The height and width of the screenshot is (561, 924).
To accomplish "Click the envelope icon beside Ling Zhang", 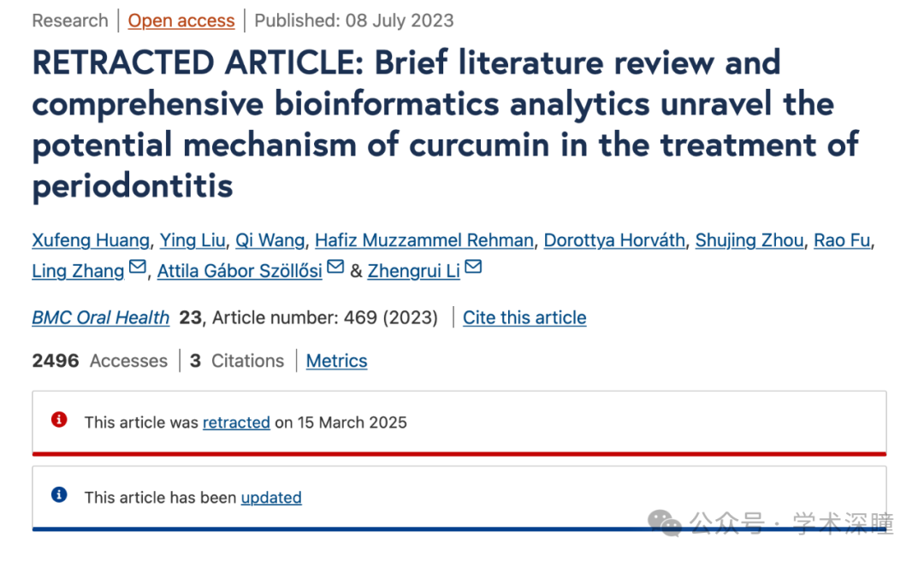I will point(137,267).
